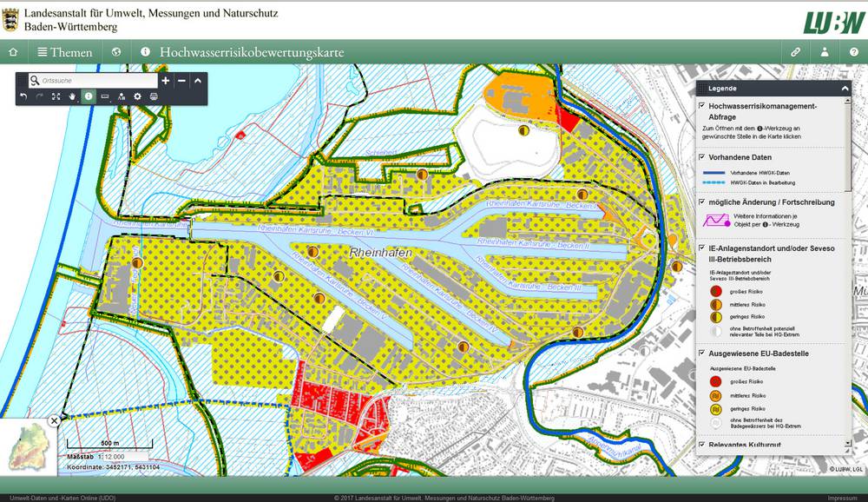Select the pan hand tool
868x502 pixels.
point(72,96)
